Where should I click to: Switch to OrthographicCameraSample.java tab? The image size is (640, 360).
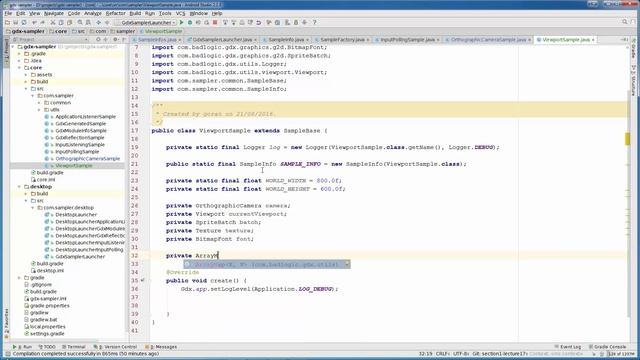coord(488,40)
